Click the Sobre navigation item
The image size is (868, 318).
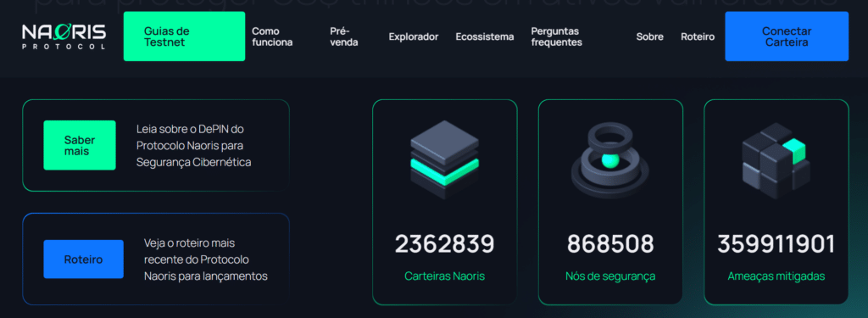click(650, 36)
